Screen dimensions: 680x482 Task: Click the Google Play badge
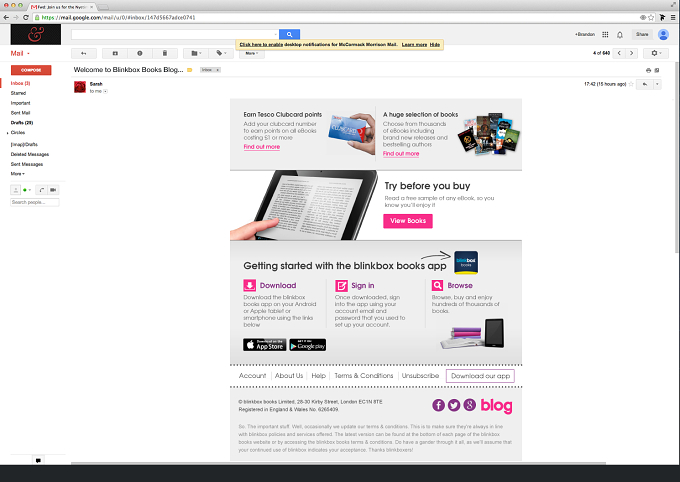click(x=307, y=345)
